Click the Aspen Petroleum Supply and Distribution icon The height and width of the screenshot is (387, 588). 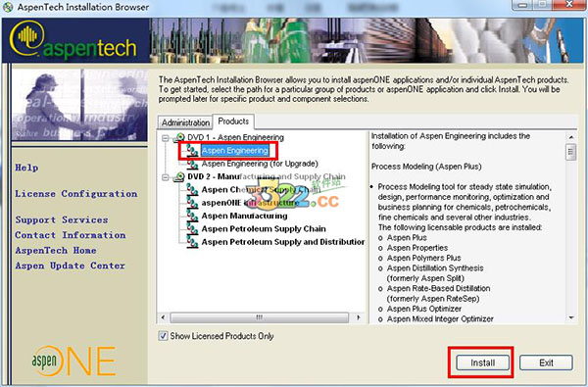point(192,242)
